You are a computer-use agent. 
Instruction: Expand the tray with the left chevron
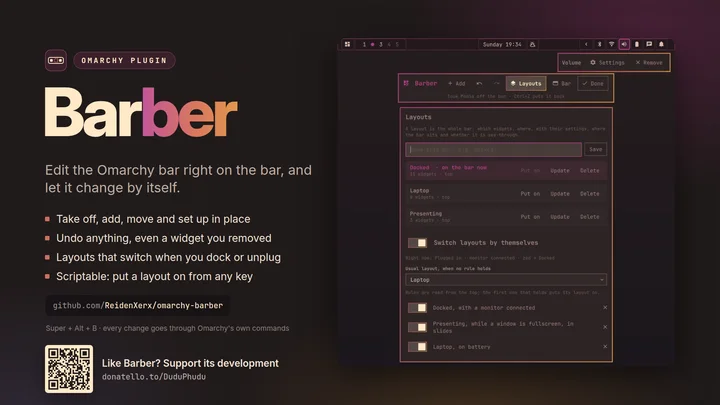[x=586, y=45]
